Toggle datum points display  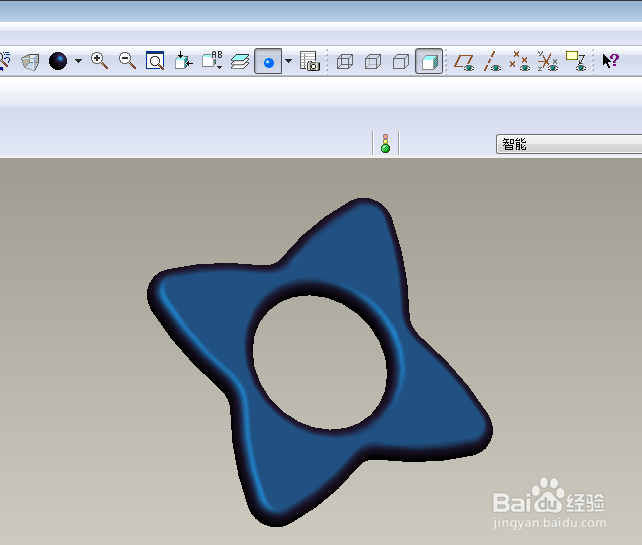click(x=520, y=61)
